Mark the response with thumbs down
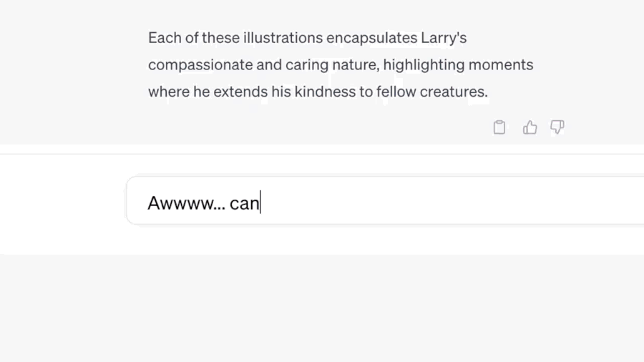Viewport: 644px width, 362px height. pos(557,127)
